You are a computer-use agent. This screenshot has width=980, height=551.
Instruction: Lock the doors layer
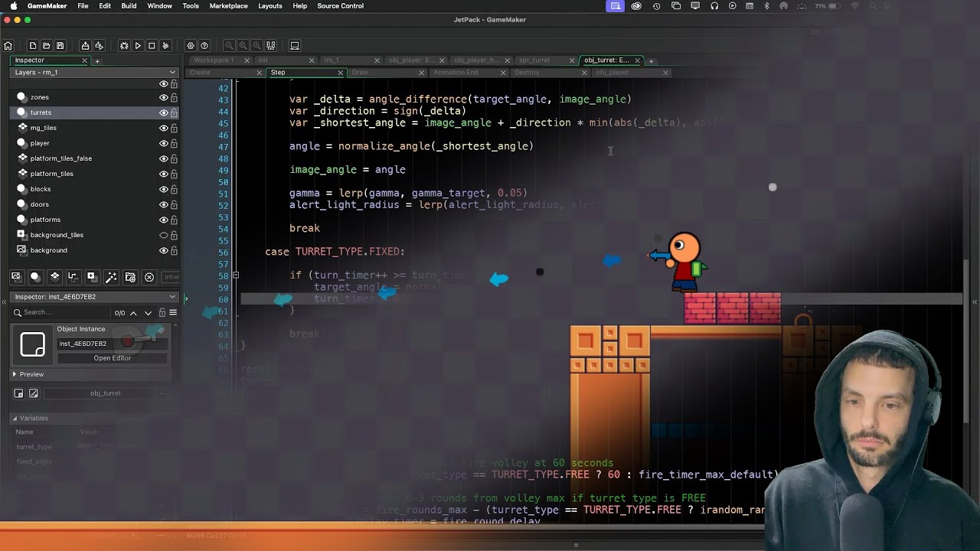[174, 204]
